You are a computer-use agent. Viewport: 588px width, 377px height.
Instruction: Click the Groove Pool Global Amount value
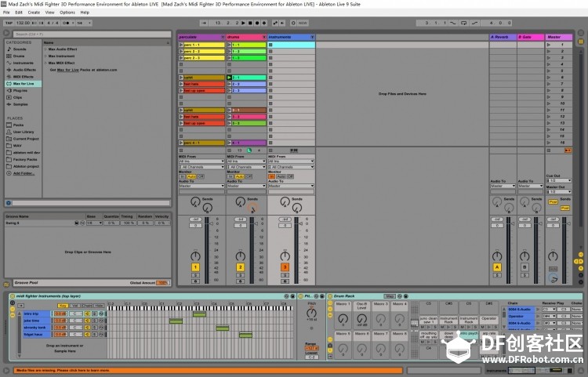(163, 283)
